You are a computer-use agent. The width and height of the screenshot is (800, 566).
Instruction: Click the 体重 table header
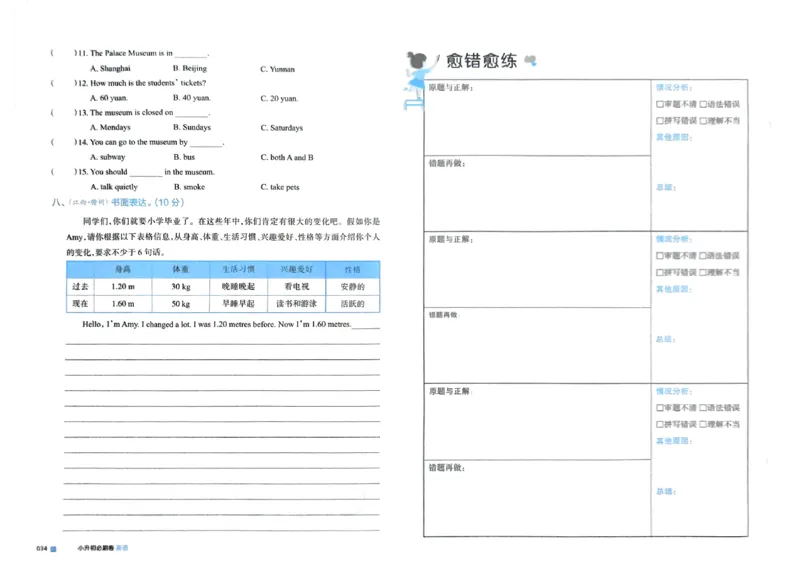click(x=181, y=269)
